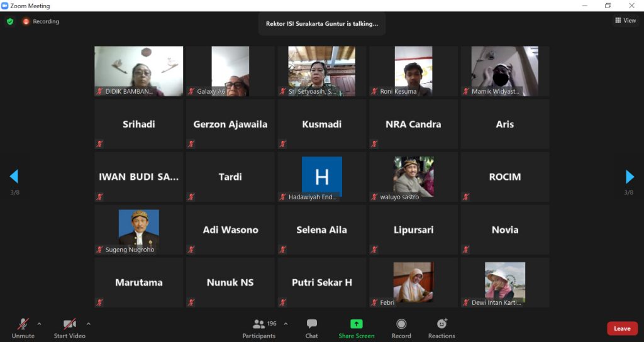This screenshot has width=644, height=342.
Task: Expand video options arrow beside Start Video
Action: (x=88, y=324)
